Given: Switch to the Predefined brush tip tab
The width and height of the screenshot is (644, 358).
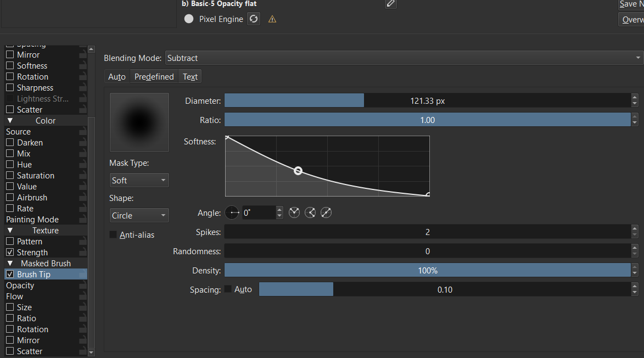Looking at the screenshot, I should click(x=154, y=77).
